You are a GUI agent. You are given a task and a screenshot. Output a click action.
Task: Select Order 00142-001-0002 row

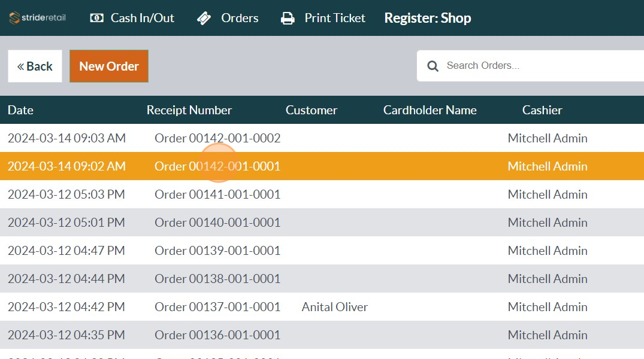pos(322,138)
